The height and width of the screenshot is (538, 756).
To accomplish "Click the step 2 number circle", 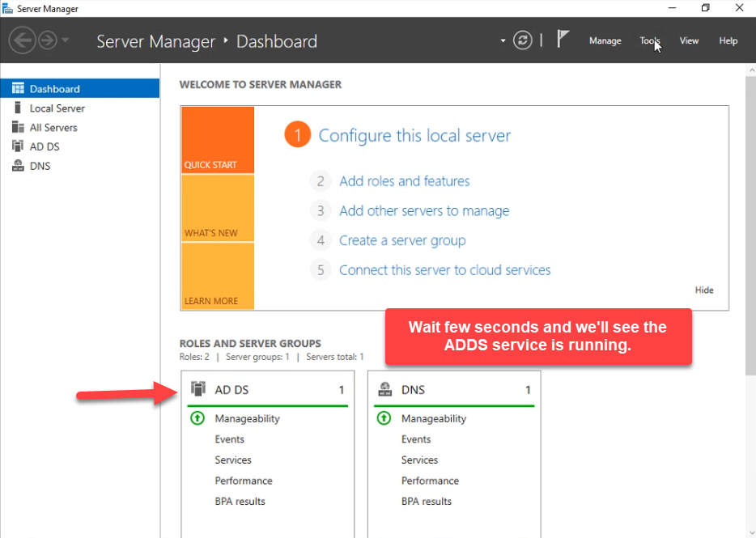I will [321, 181].
